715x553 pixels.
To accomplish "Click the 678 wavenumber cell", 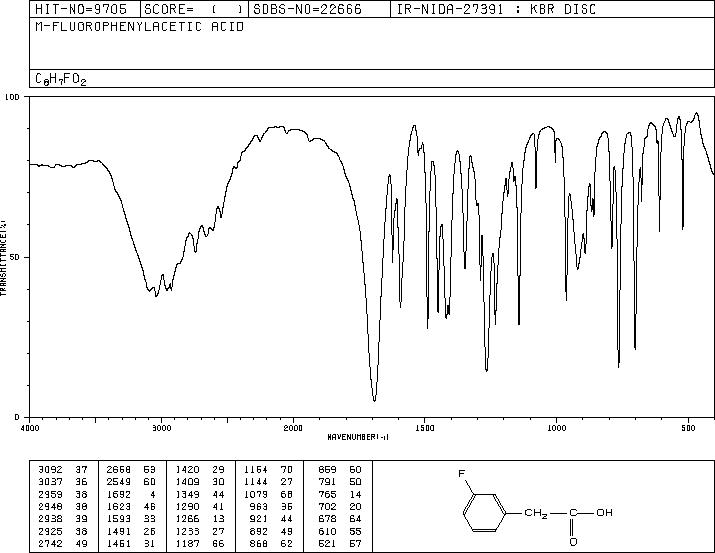I will [327, 519].
